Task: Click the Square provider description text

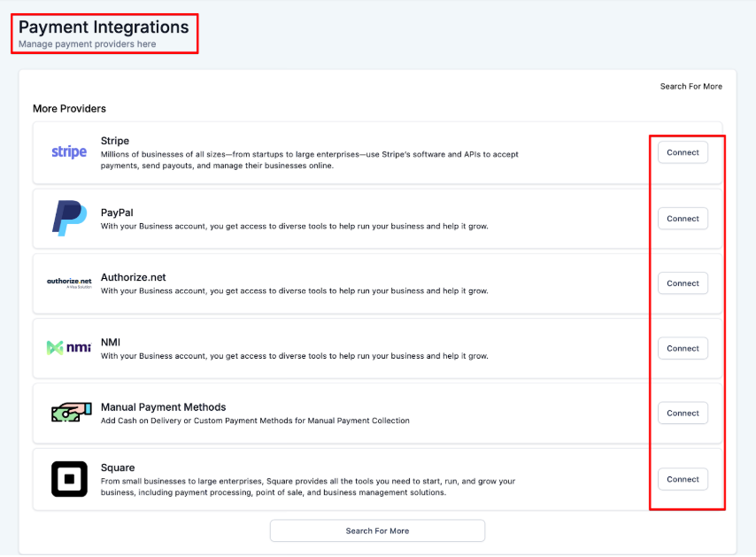Action: pyautogui.click(x=307, y=487)
